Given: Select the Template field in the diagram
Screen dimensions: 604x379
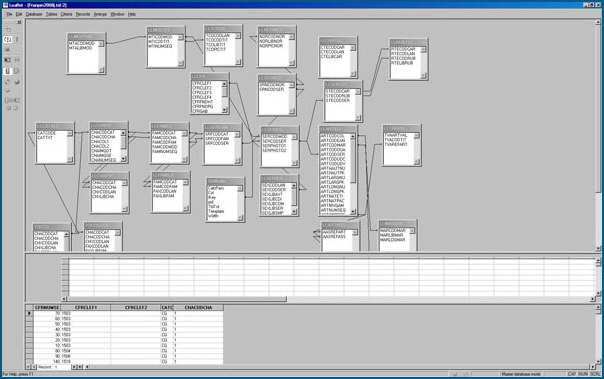Looking at the screenshot, I should tap(216, 211).
